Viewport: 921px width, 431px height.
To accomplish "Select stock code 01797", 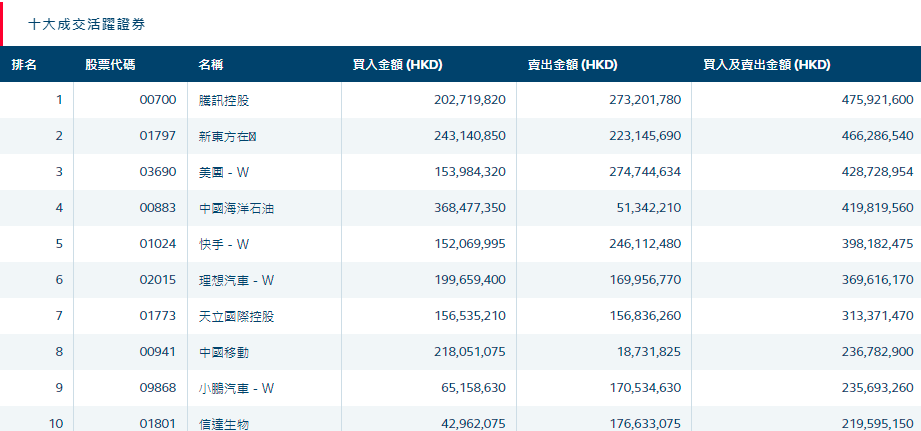I will point(158,136).
